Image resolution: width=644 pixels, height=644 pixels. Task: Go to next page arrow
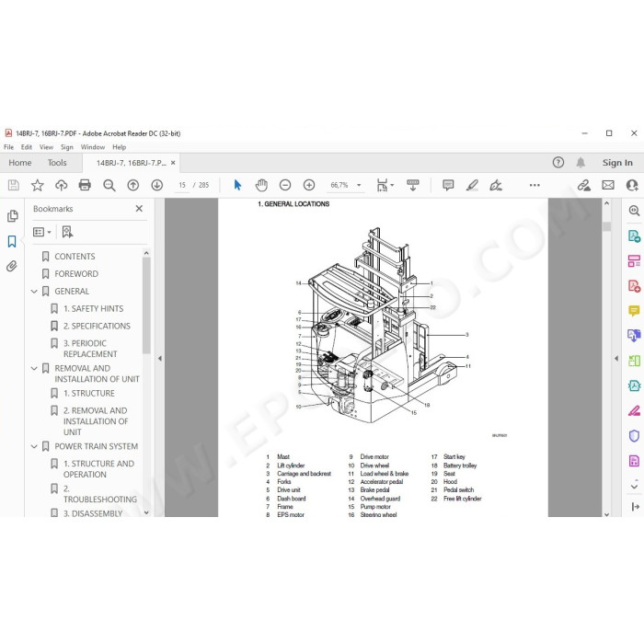[x=157, y=185]
